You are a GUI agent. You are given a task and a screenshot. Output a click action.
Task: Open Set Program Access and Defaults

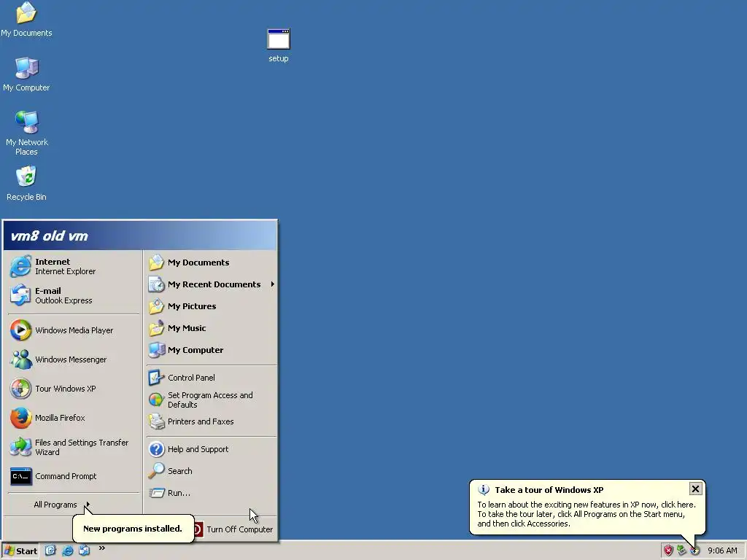click(x=211, y=400)
